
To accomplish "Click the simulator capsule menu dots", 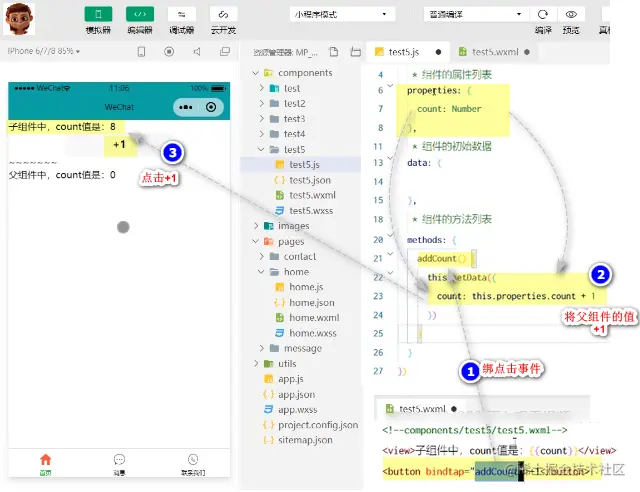I will (186, 107).
